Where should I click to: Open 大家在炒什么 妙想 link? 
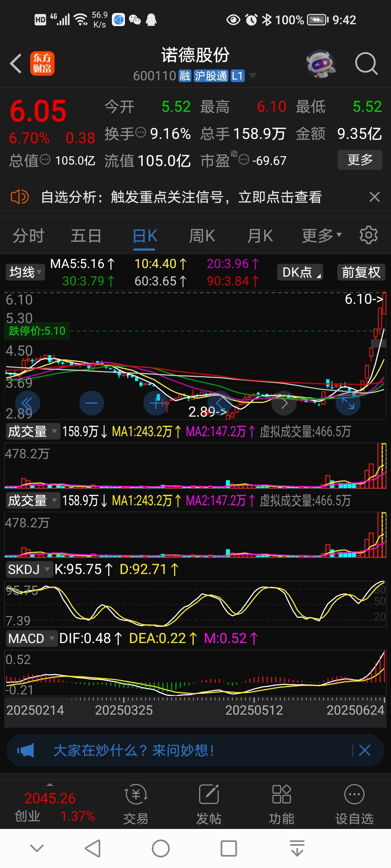tap(134, 750)
